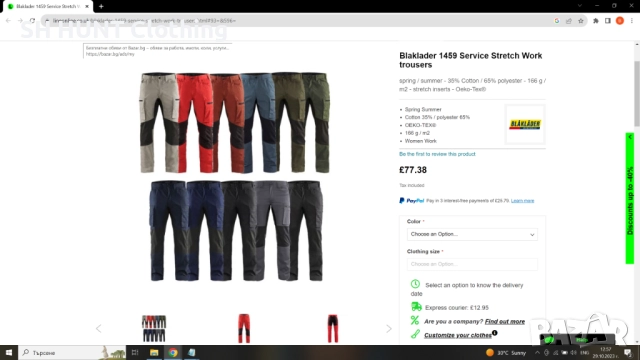
Task: Open Task View on the taskbar
Action: point(135,352)
